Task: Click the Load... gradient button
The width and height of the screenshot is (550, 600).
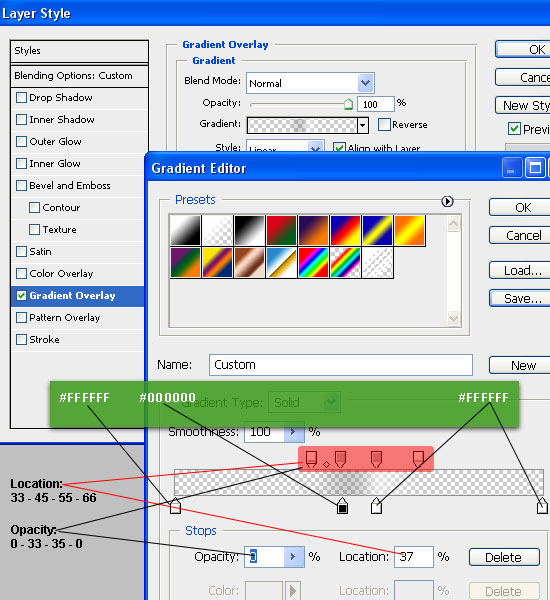Action: pyautogui.click(x=523, y=271)
